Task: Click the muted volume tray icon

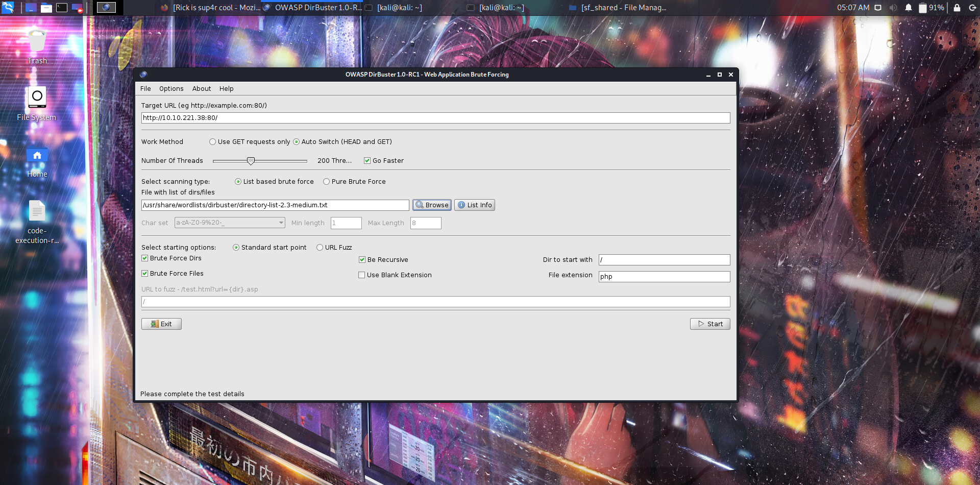Action: tap(893, 8)
